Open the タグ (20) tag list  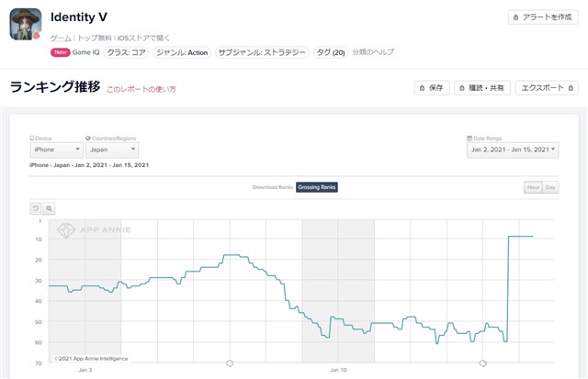pyautogui.click(x=331, y=52)
